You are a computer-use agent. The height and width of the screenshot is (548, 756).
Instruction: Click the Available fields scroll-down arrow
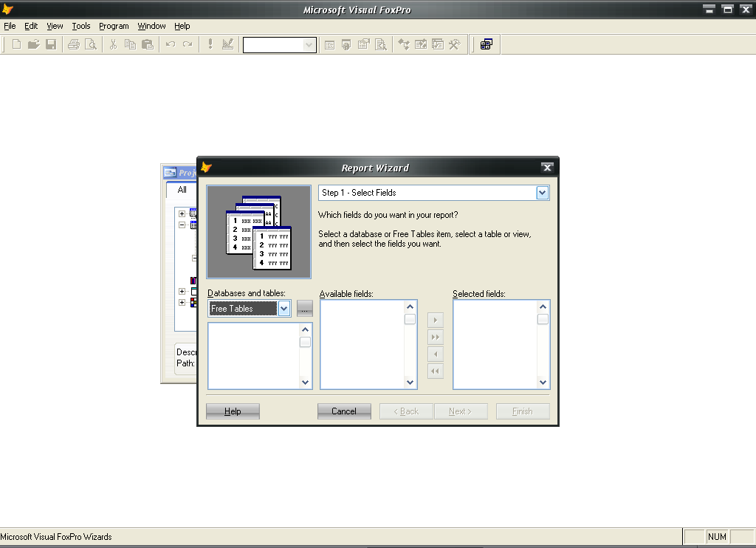[410, 383]
